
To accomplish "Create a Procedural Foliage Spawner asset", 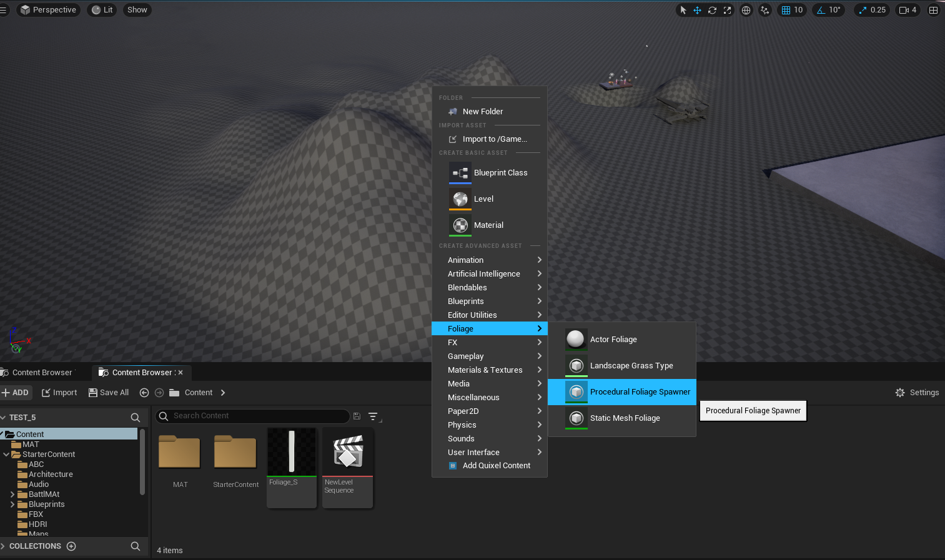I will [622, 392].
